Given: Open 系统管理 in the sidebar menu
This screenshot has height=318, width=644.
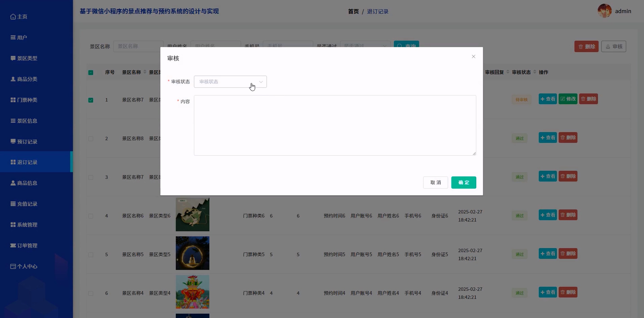Looking at the screenshot, I should click(27, 225).
